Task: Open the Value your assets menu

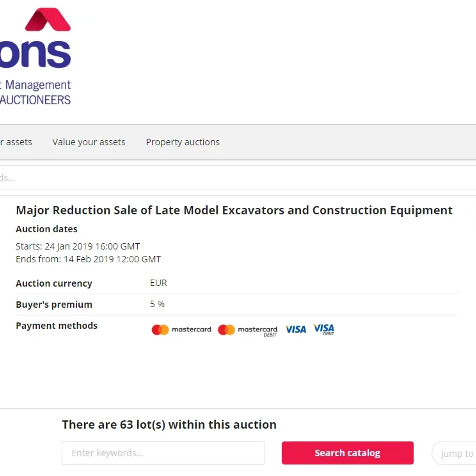Action: (x=89, y=142)
